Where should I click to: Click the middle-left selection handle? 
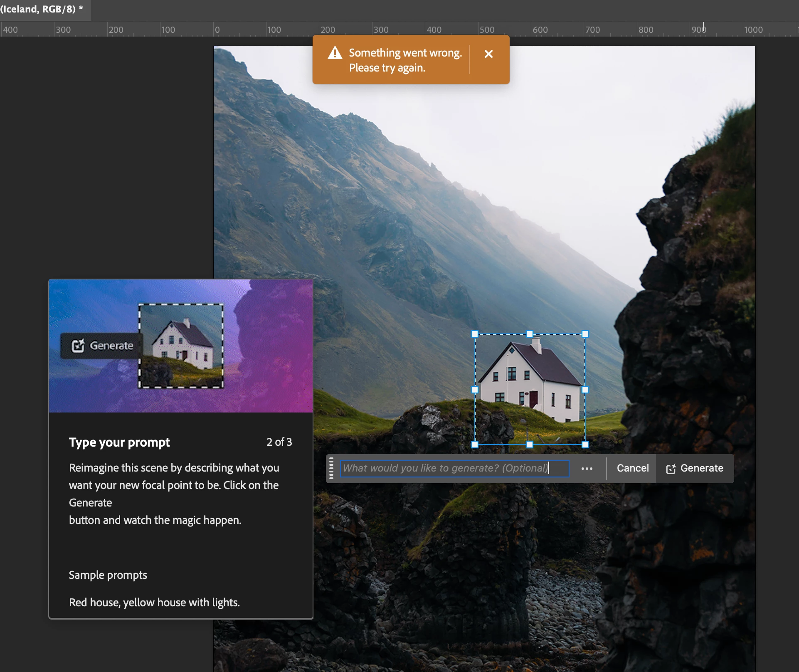(475, 390)
